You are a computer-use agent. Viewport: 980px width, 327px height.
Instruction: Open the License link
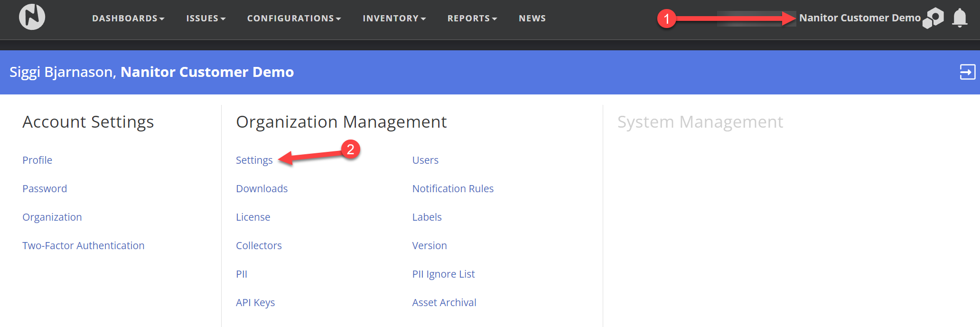(253, 217)
